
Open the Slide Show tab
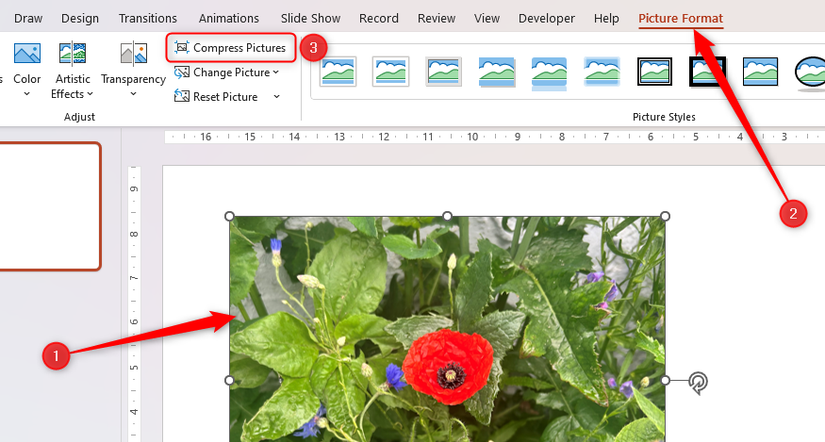(x=310, y=18)
